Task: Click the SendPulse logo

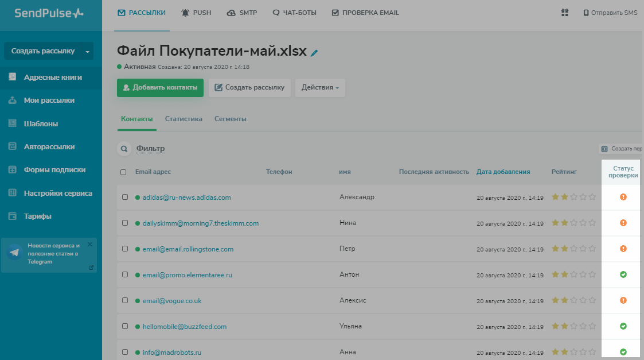Action: (x=49, y=13)
